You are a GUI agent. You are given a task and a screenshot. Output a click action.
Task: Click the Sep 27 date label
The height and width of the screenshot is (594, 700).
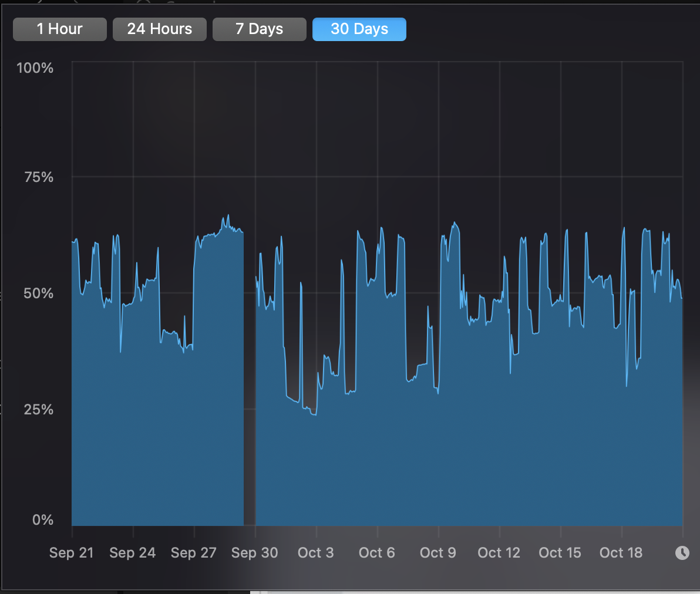(194, 552)
